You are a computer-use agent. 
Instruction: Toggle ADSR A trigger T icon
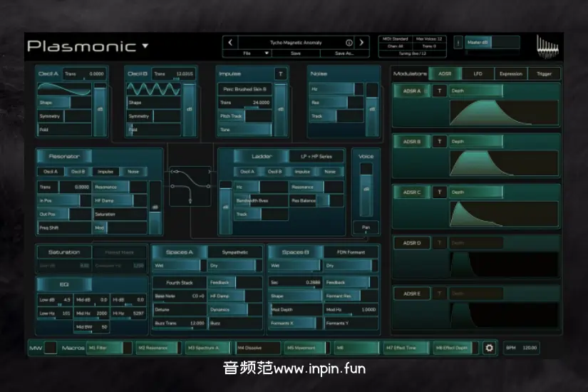(440, 91)
